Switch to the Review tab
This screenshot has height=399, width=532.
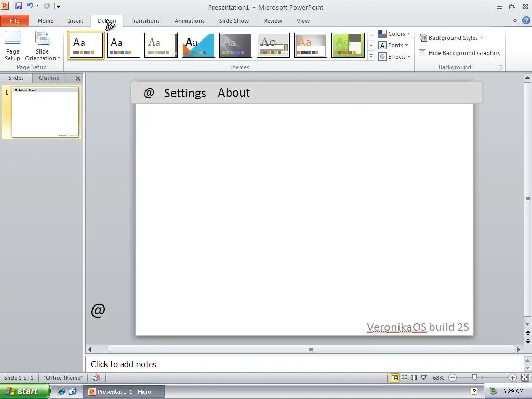coord(272,21)
